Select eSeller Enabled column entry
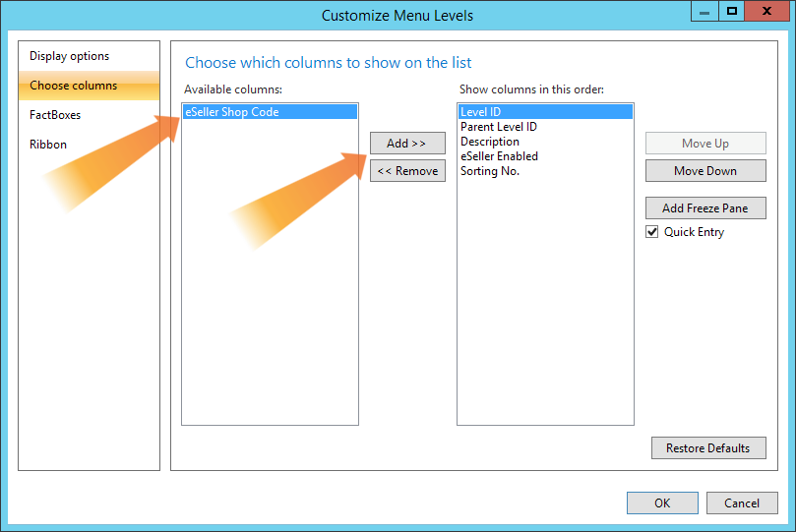Viewport: 796px width, 532px height. 545,156
